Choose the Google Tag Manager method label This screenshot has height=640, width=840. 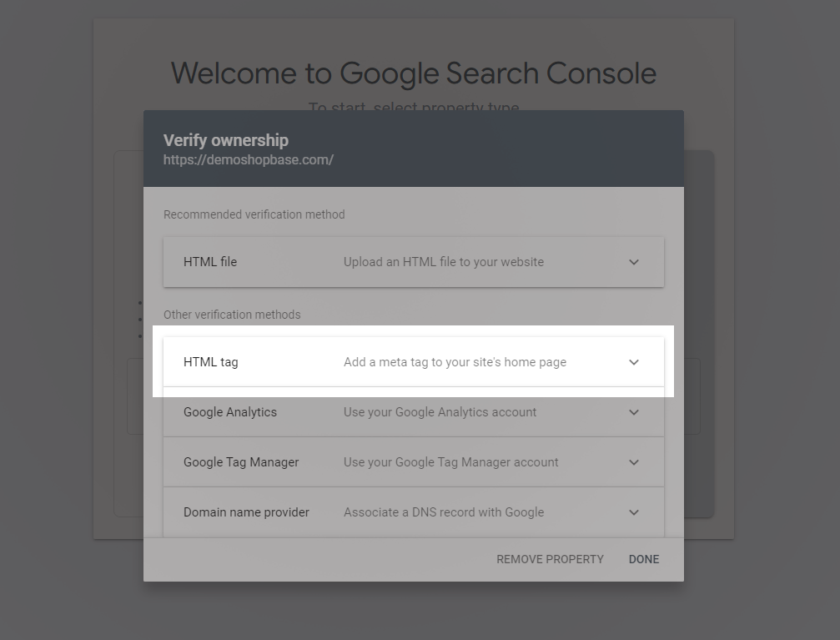tap(241, 462)
